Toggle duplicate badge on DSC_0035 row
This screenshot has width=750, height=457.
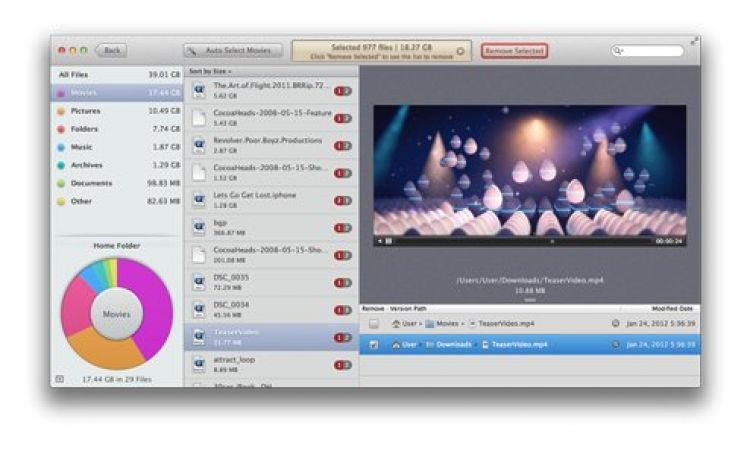click(342, 283)
